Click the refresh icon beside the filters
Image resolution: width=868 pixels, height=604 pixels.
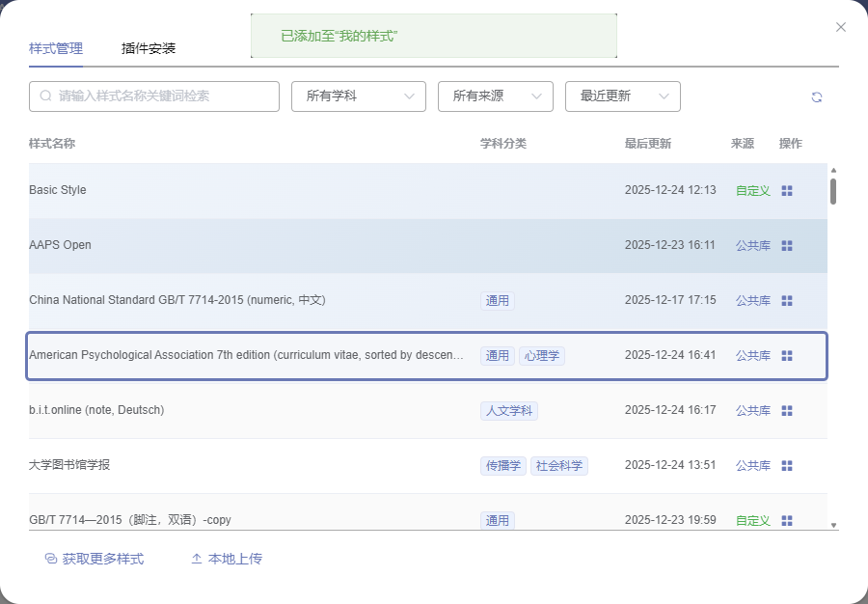pyautogui.click(x=817, y=96)
